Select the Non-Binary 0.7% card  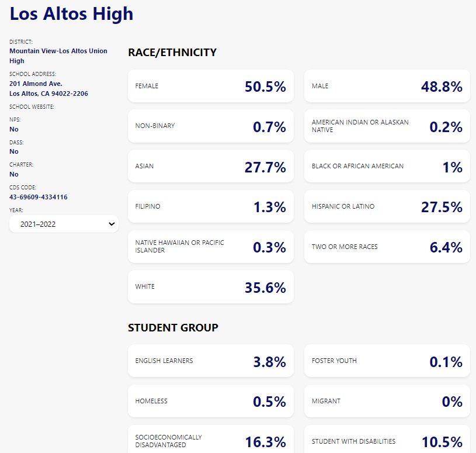210,126
